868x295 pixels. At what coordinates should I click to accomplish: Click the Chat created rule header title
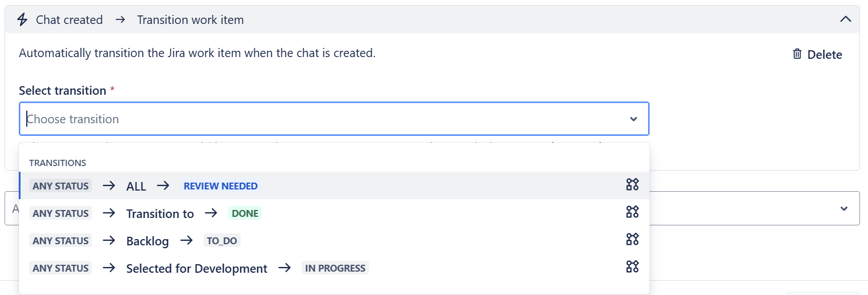click(x=70, y=20)
